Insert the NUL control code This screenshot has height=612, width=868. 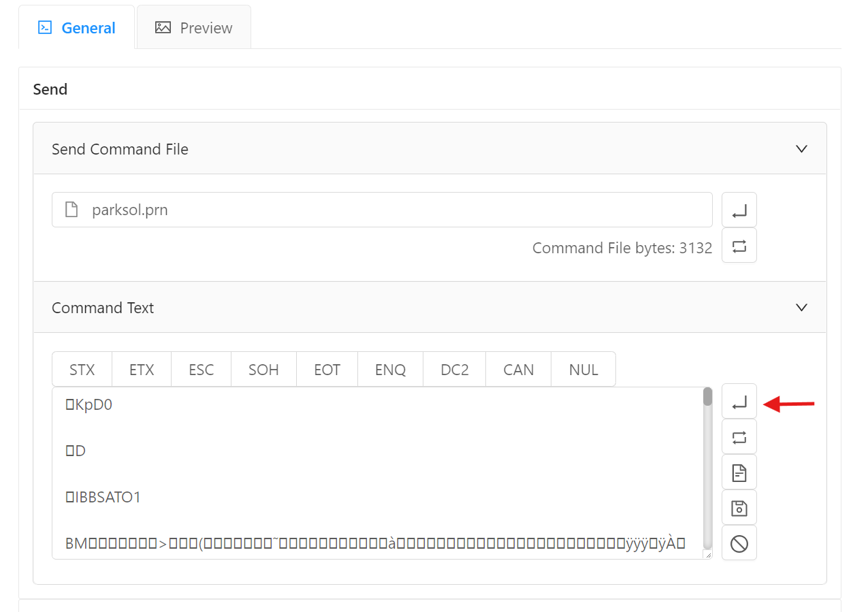tap(583, 370)
